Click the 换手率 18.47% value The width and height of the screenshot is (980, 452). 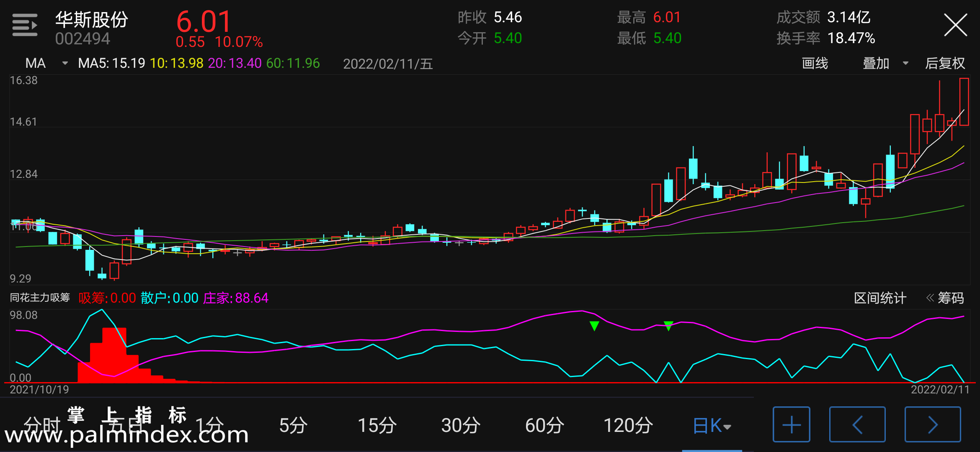tap(826, 38)
